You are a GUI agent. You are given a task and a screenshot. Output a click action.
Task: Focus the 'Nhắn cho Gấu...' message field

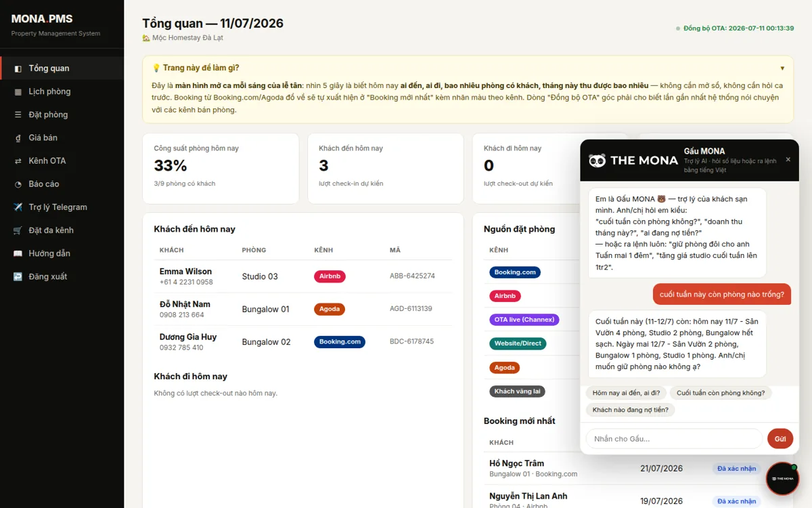(x=674, y=439)
